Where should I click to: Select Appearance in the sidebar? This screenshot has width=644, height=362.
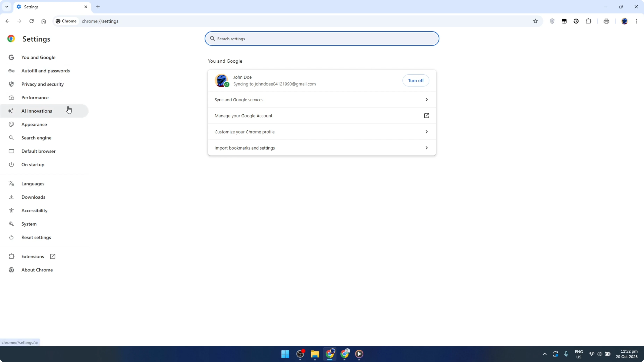click(x=34, y=124)
